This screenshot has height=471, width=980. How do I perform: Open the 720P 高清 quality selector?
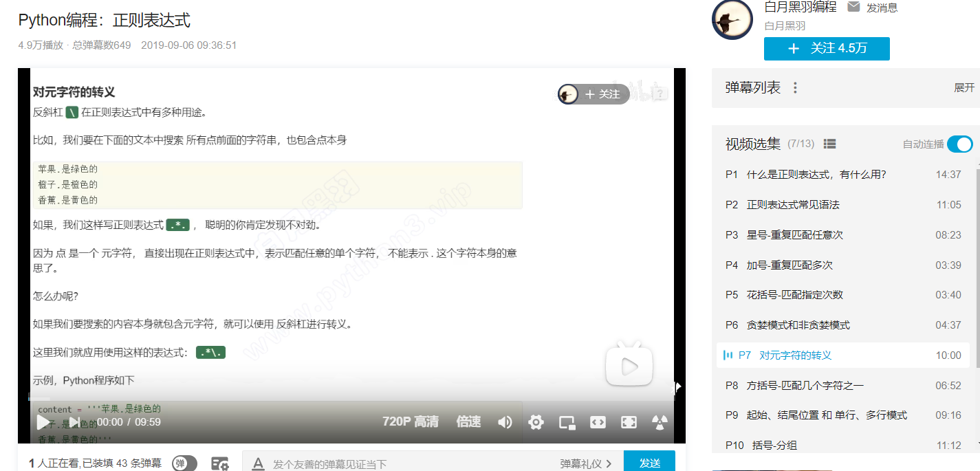411,421
